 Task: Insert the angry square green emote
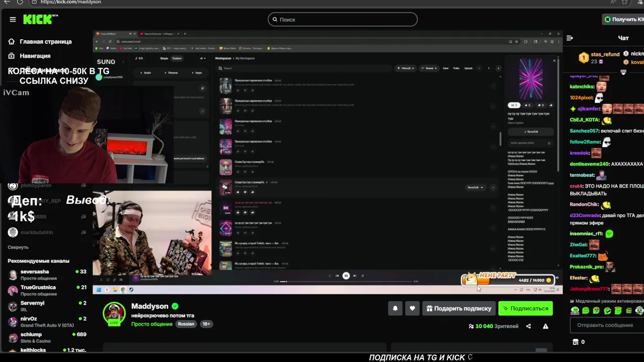pyautogui.click(x=629, y=311)
